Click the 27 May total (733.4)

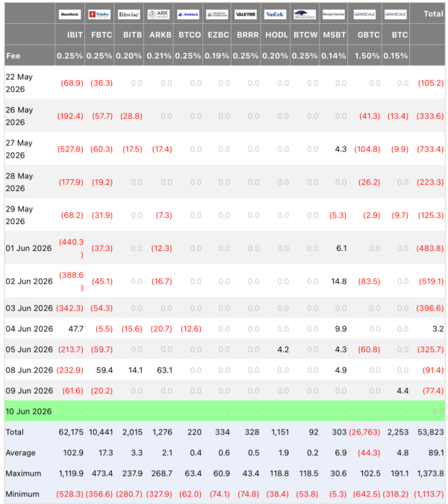[430, 149]
